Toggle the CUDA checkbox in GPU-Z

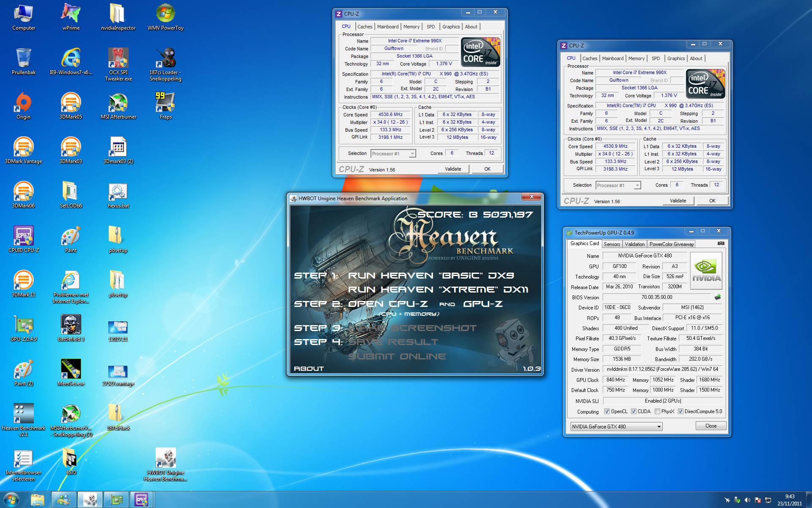[x=634, y=411]
